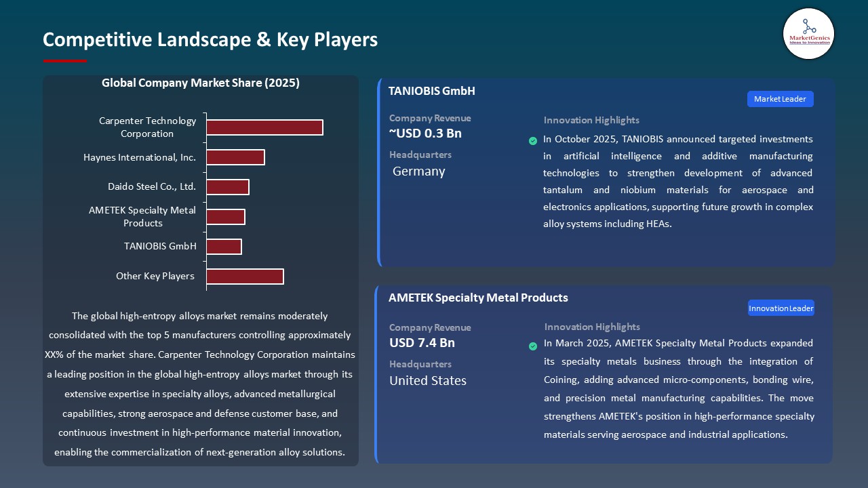Click the ~USD 0.3 Bn revenue value

pos(425,134)
